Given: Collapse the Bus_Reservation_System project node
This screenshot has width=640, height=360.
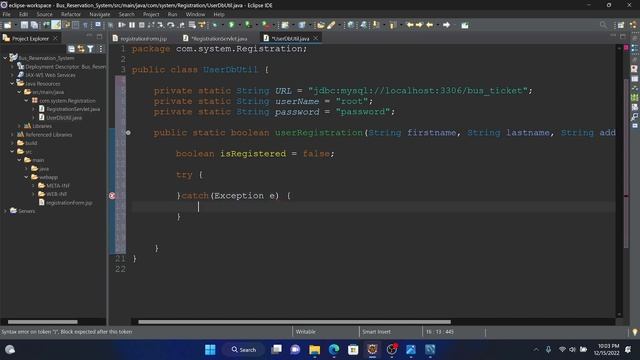Looking at the screenshot, I should click(5, 58).
